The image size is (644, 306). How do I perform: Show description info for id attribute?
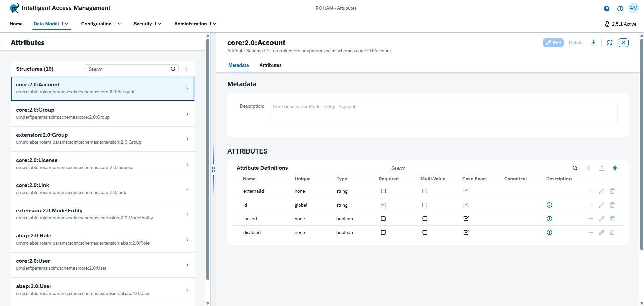click(x=549, y=205)
